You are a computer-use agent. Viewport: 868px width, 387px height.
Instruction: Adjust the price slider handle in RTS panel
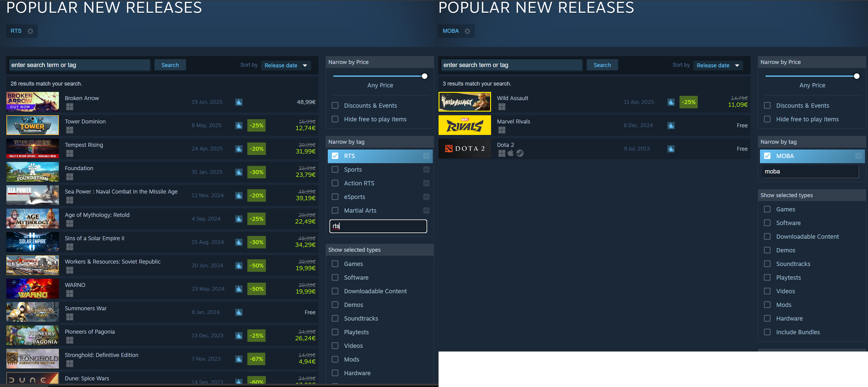(x=425, y=76)
